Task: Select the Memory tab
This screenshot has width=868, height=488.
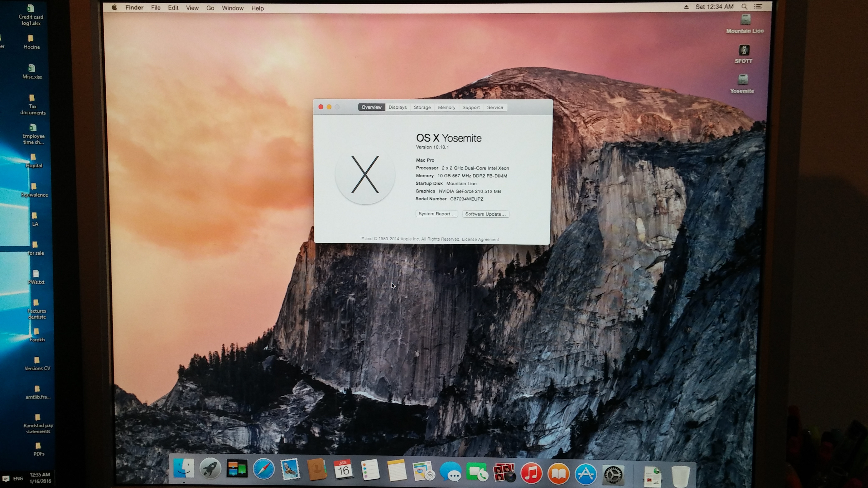Action: pyautogui.click(x=447, y=107)
